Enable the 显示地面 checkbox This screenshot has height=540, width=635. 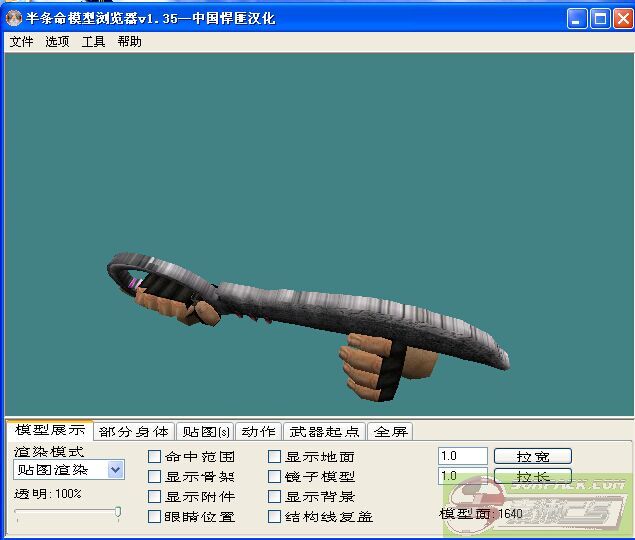[275, 457]
